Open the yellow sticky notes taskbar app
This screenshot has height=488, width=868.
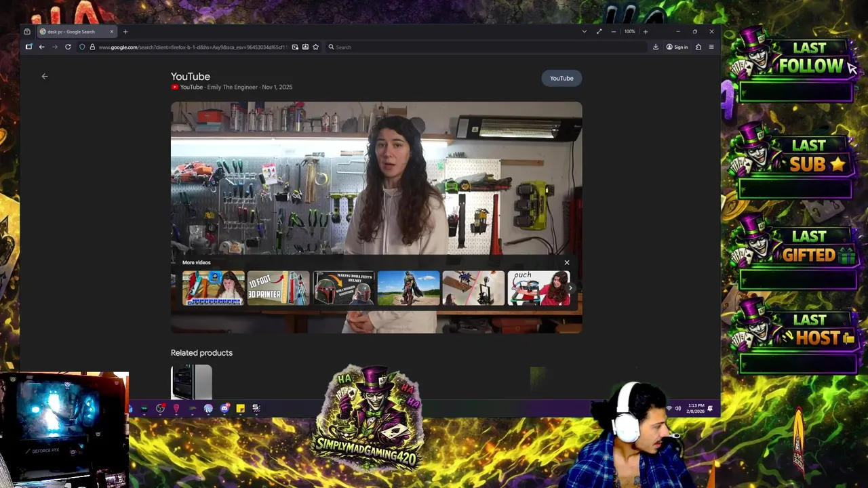tap(240, 409)
